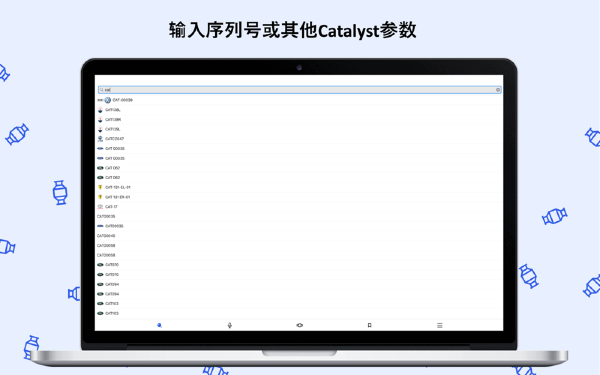The image size is (600, 375).
Task: Open the CAT00035 result without a logo
Action: [300, 217]
